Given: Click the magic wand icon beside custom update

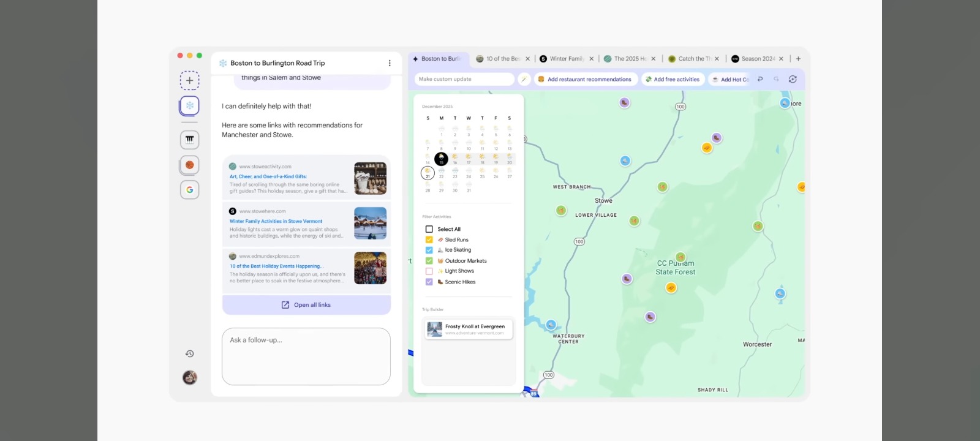Looking at the screenshot, I should pos(524,79).
